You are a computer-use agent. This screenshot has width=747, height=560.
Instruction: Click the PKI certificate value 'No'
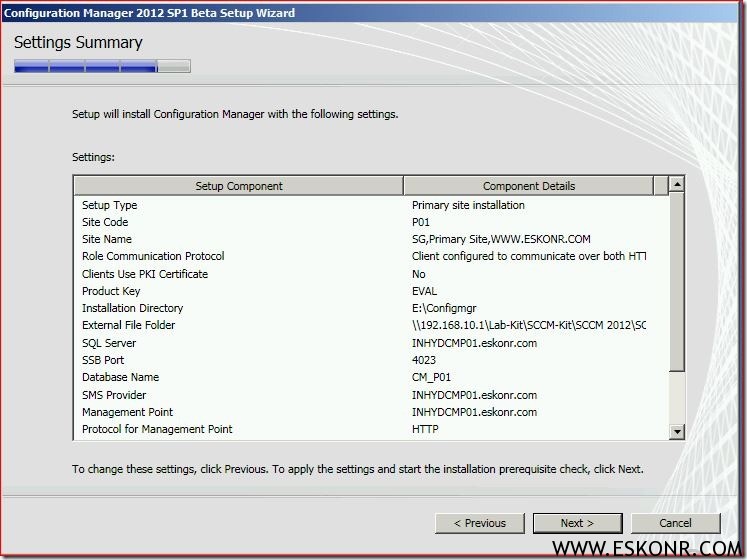tap(419, 274)
